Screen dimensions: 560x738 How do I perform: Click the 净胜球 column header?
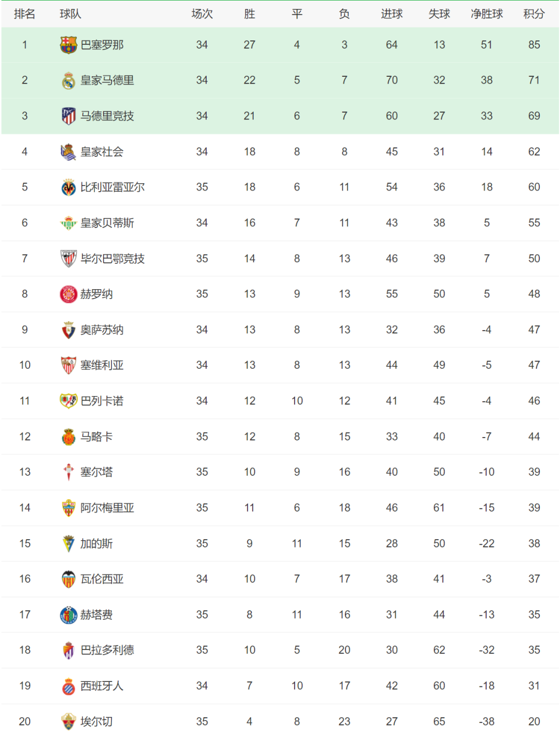click(x=487, y=14)
